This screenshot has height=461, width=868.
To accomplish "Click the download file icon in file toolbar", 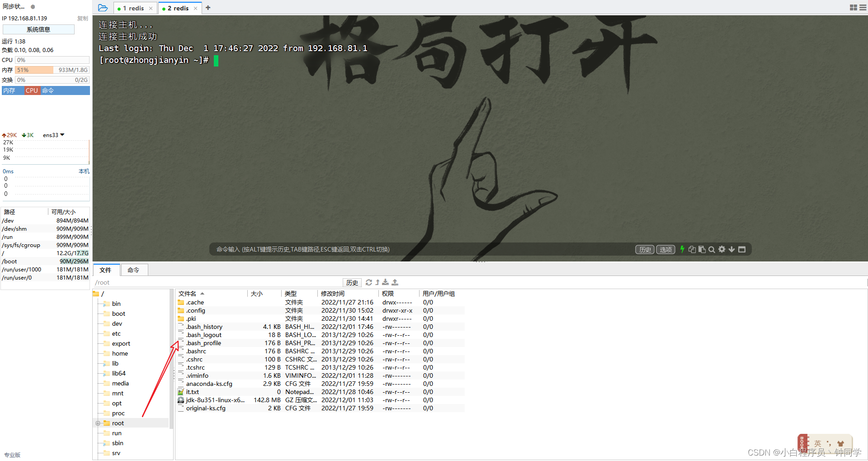I will 386,282.
